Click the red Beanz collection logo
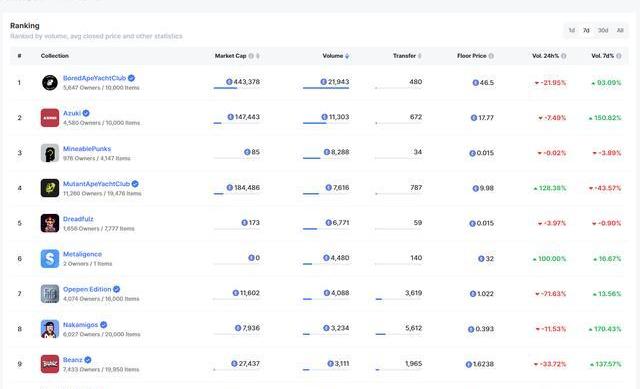The width and height of the screenshot is (640, 389). tap(50, 364)
